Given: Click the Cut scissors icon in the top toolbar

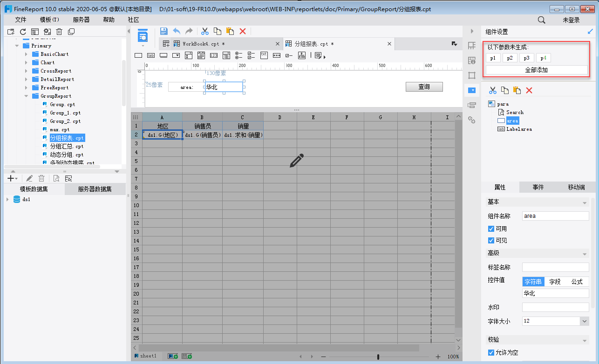Looking at the screenshot, I should tap(204, 31).
